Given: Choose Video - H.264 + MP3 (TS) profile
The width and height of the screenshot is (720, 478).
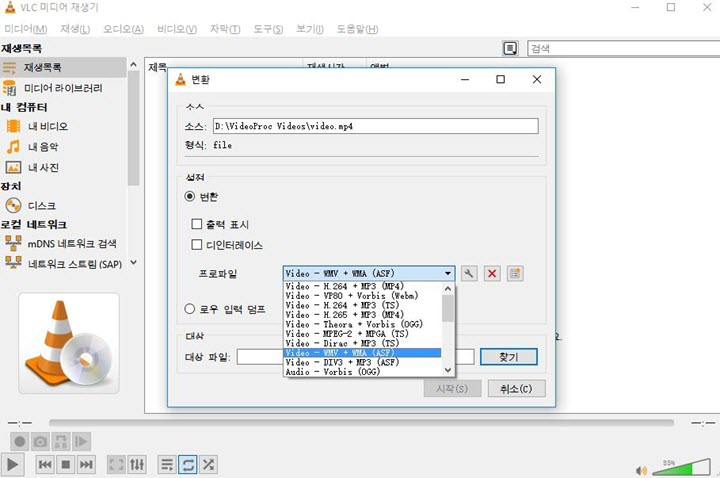Looking at the screenshot, I should pyautogui.click(x=362, y=305).
